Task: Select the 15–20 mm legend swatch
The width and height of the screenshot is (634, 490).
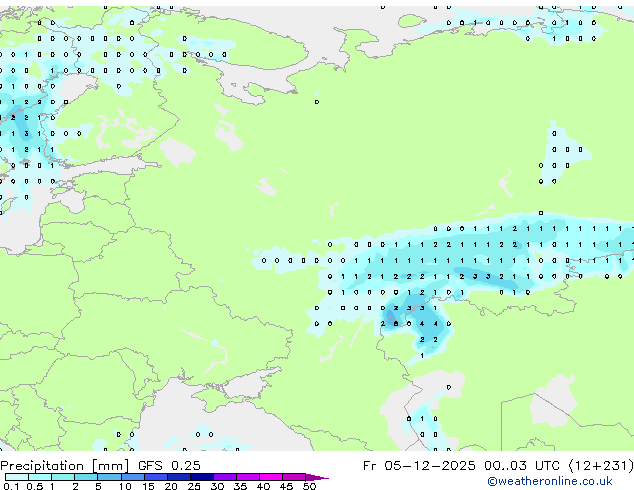Action: (x=155, y=477)
